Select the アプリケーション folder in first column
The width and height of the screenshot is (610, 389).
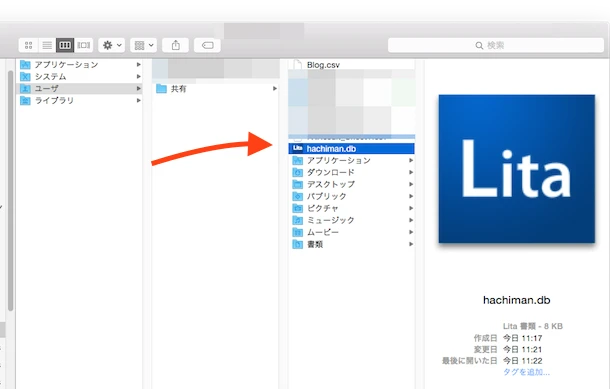pos(79,65)
